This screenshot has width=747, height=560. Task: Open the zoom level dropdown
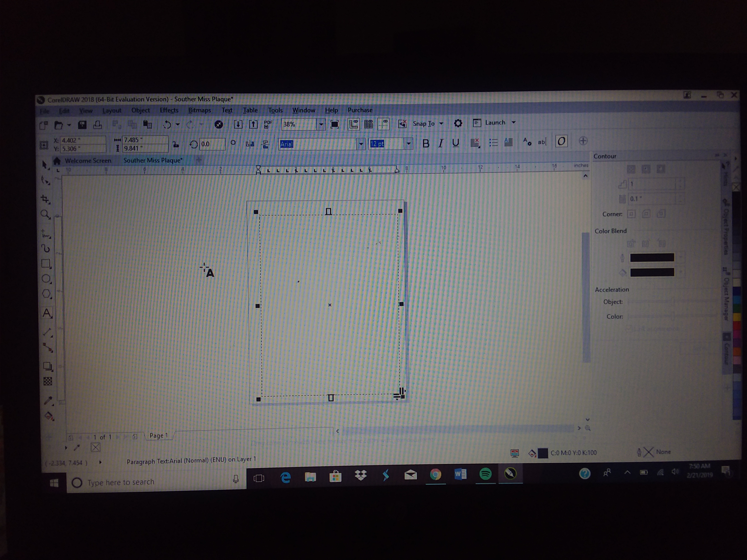point(321,124)
